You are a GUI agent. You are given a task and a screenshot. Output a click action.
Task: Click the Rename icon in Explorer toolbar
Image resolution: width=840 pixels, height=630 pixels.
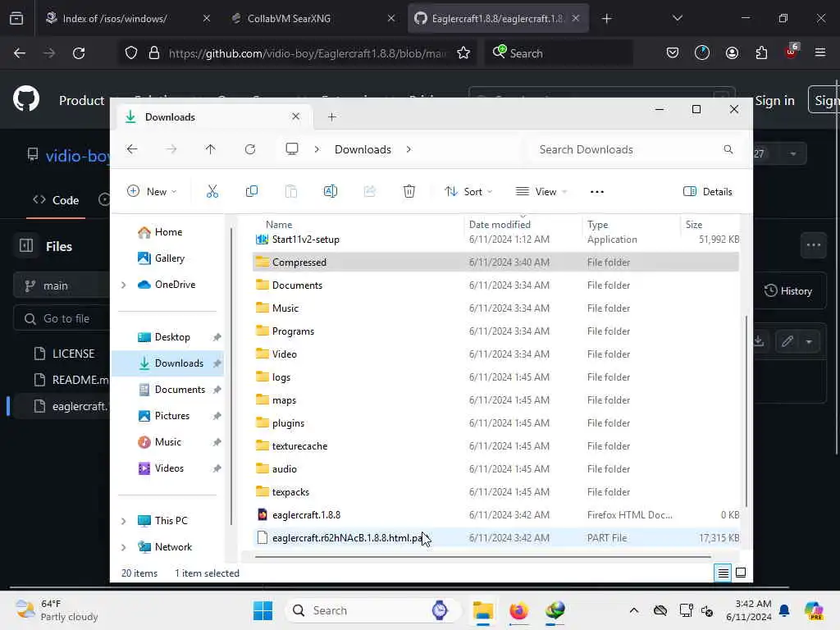coord(330,191)
